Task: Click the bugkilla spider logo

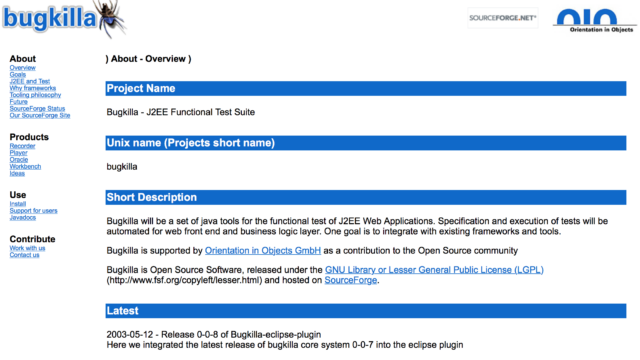Action: [64, 19]
